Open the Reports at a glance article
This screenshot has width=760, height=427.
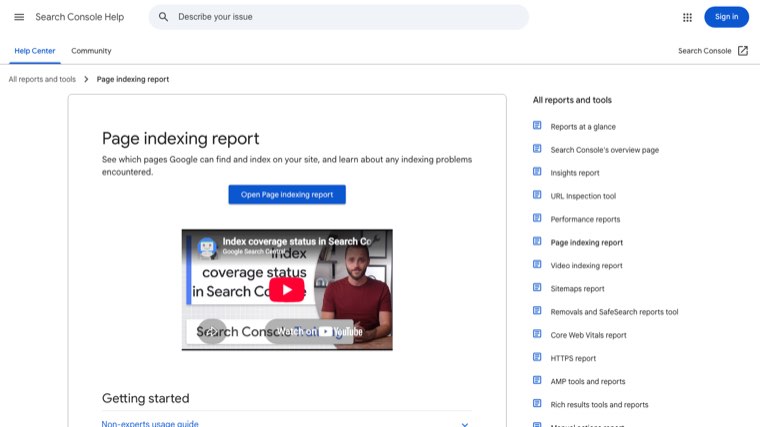pos(583,127)
